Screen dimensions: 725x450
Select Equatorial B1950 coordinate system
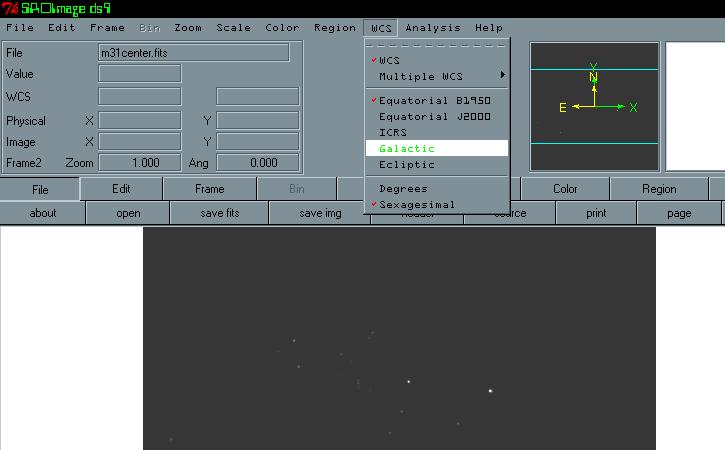[x=436, y=100]
